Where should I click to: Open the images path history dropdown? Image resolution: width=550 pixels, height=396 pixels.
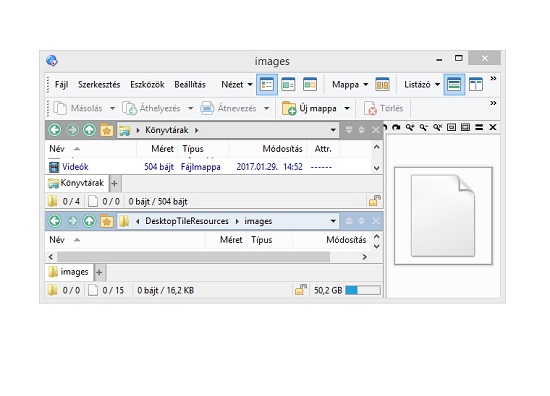pos(333,221)
